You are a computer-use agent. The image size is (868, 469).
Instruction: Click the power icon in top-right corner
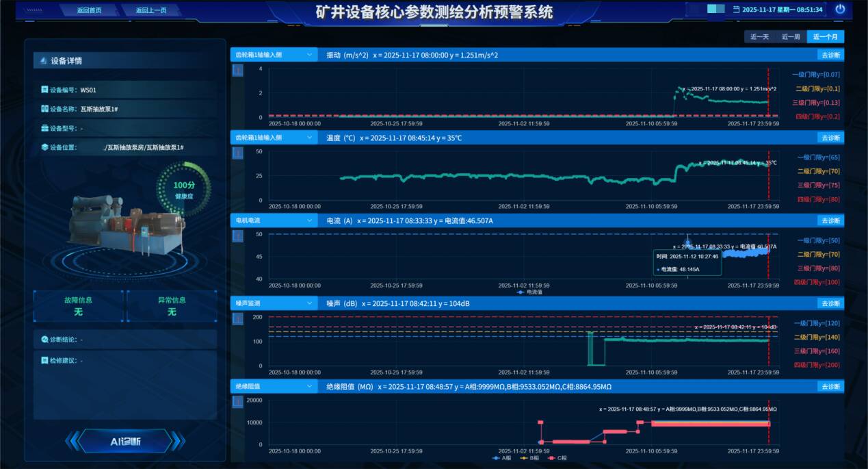[841, 10]
